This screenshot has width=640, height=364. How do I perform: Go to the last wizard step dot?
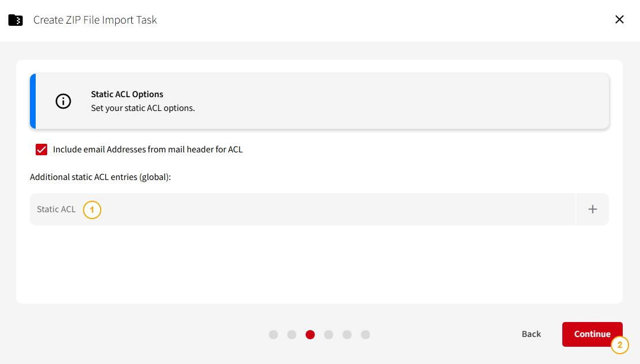click(x=365, y=335)
